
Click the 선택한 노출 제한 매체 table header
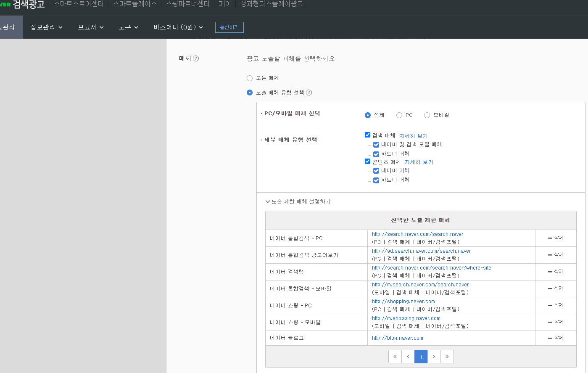coord(420,220)
